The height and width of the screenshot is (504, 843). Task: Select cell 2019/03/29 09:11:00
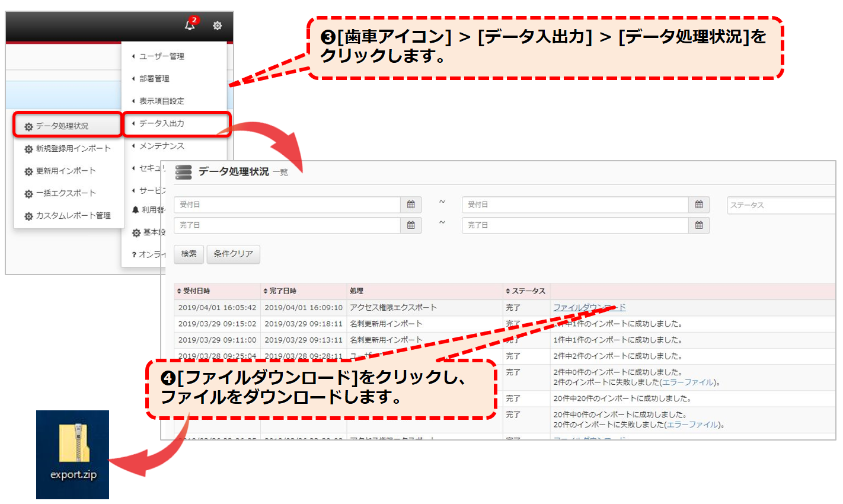[x=217, y=340]
